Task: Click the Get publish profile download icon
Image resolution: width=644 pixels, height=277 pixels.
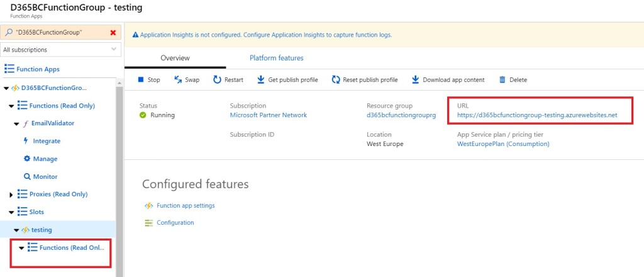Action: [x=260, y=80]
